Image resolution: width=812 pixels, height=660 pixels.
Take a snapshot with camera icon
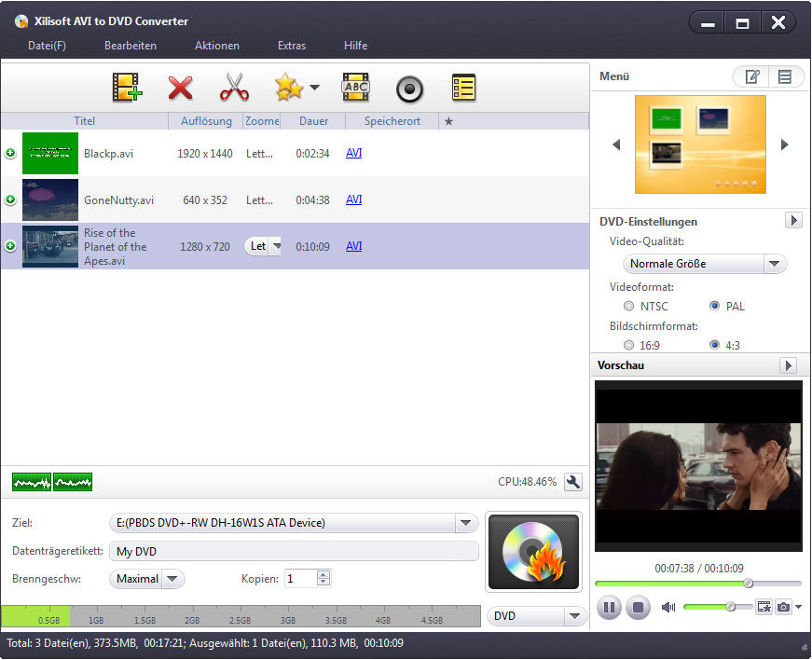(783, 607)
